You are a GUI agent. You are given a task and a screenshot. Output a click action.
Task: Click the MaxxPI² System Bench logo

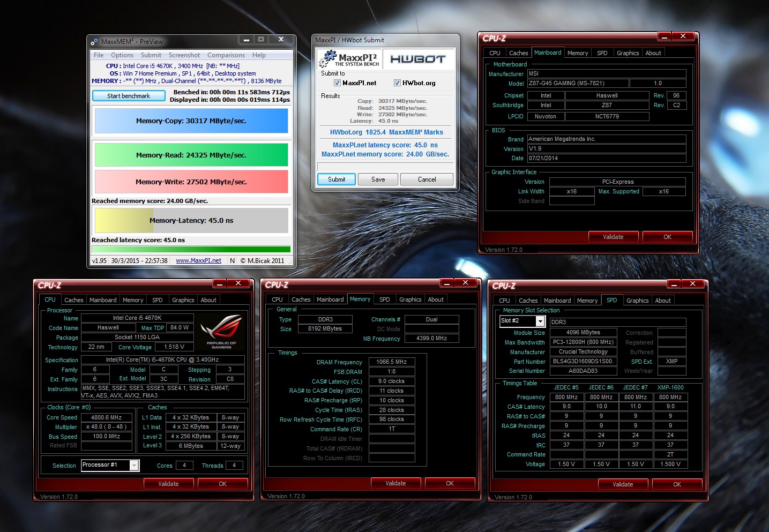pos(349,59)
